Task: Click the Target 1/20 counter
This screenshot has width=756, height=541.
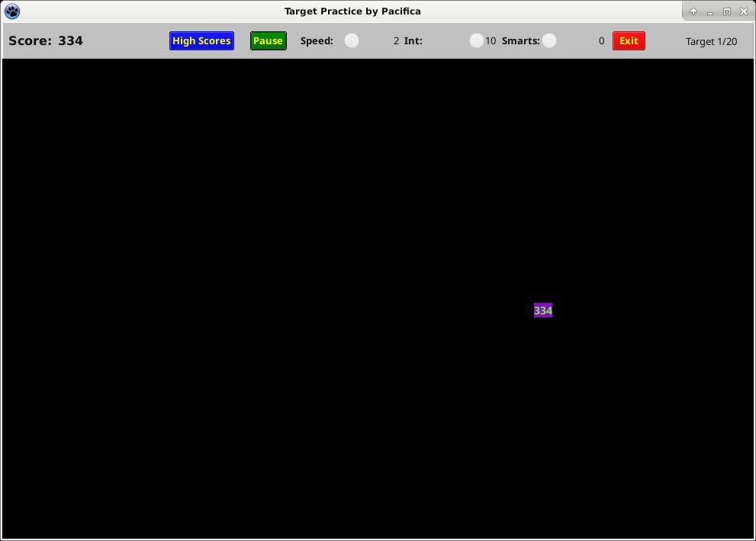Action: tap(711, 41)
